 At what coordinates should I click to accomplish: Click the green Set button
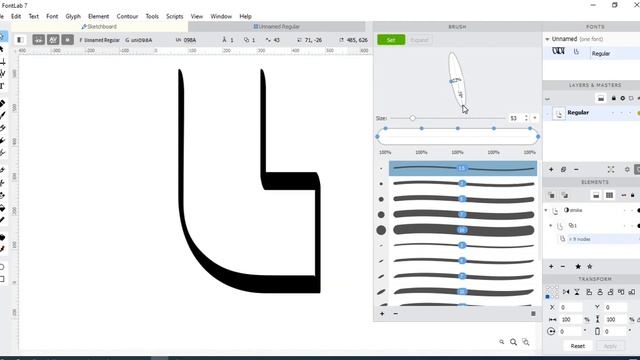(x=391, y=40)
